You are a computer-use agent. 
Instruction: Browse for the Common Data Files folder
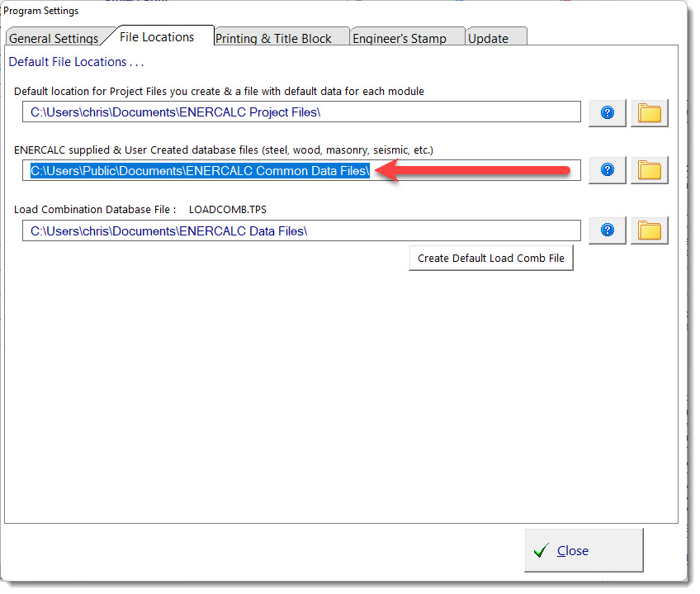649,170
